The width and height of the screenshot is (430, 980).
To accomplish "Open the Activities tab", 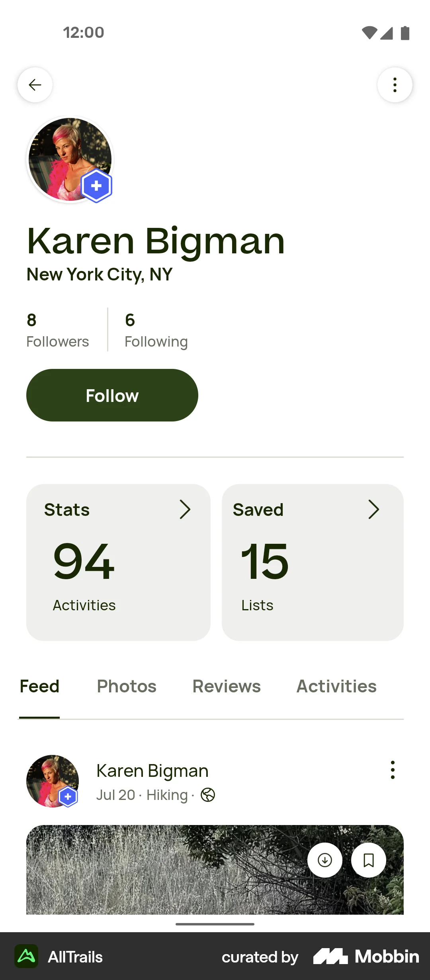I will tap(336, 686).
